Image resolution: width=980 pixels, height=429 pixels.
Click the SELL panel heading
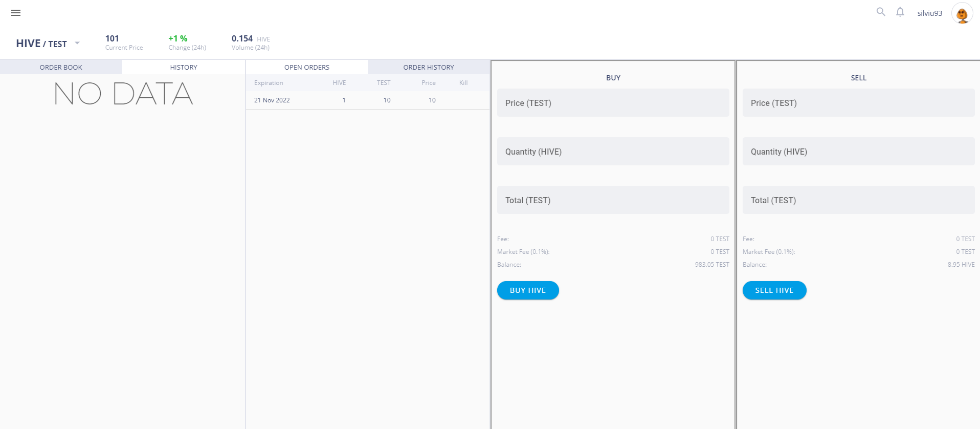[859, 78]
